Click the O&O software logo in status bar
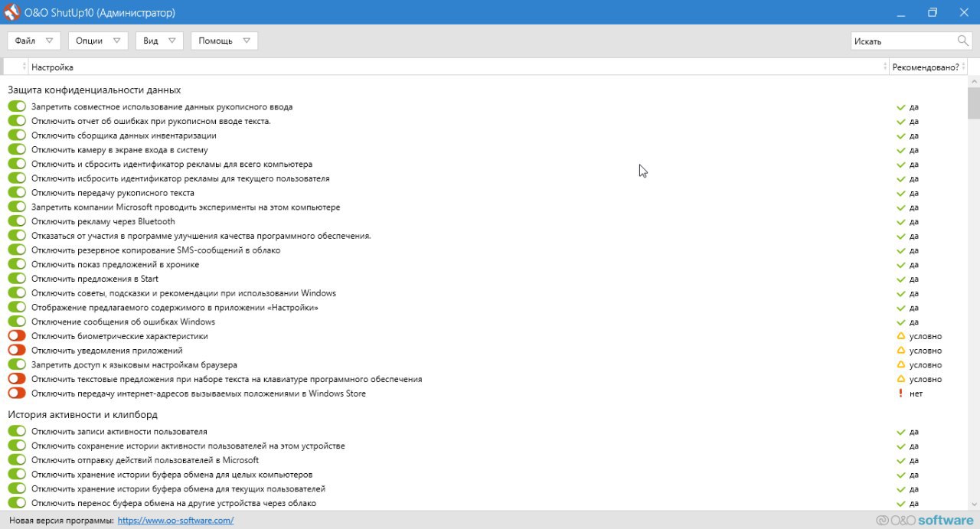The height and width of the screenshot is (529, 980). 925,521
